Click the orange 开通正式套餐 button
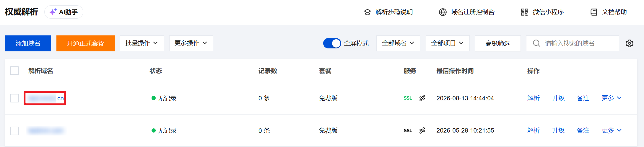644x147 pixels. 86,43
